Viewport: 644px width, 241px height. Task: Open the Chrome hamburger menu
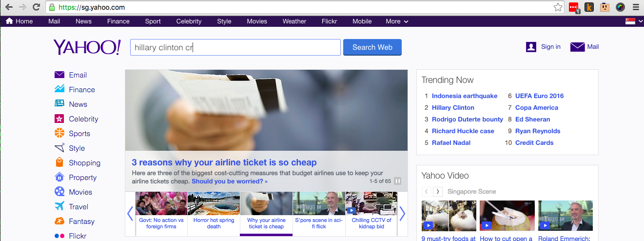pyautogui.click(x=635, y=7)
